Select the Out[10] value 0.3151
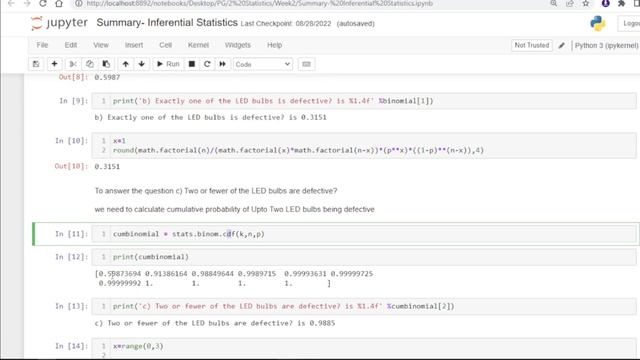 107,167
